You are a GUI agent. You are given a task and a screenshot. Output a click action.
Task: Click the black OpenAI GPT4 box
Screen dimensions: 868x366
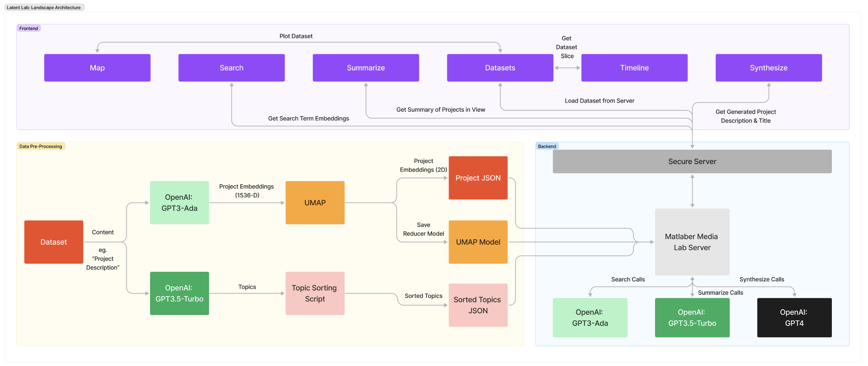794,318
